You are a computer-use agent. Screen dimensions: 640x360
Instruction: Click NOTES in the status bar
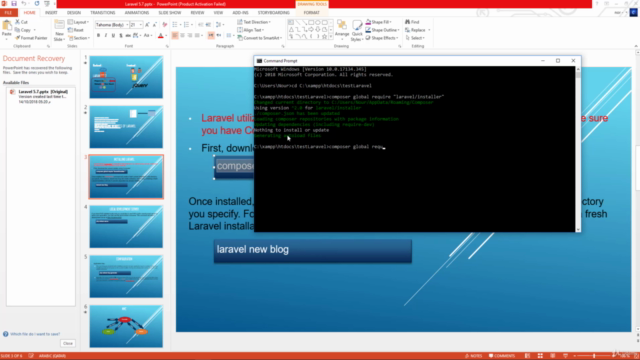point(473,356)
